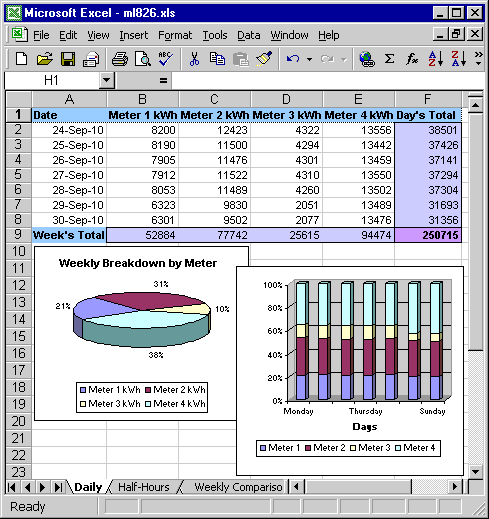
Task: Click the Meter 1 kWh pie legend swatch
Action: coord(83,390)
